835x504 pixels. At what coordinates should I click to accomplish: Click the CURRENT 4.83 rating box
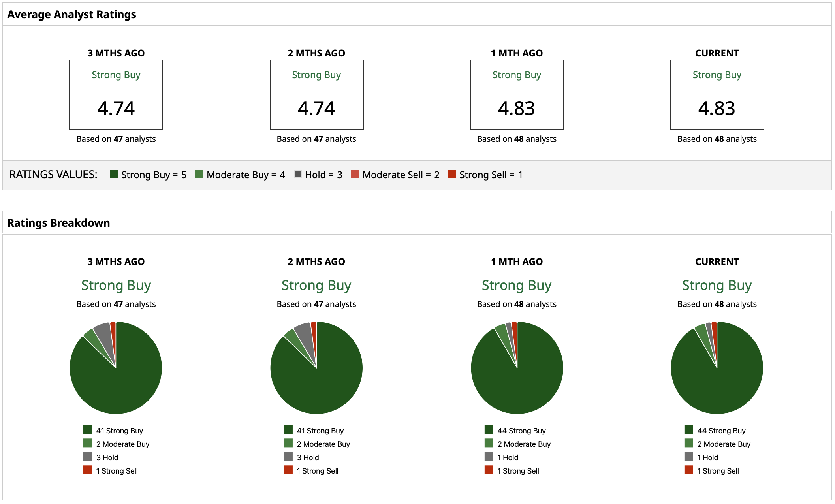tap(717, 95)
